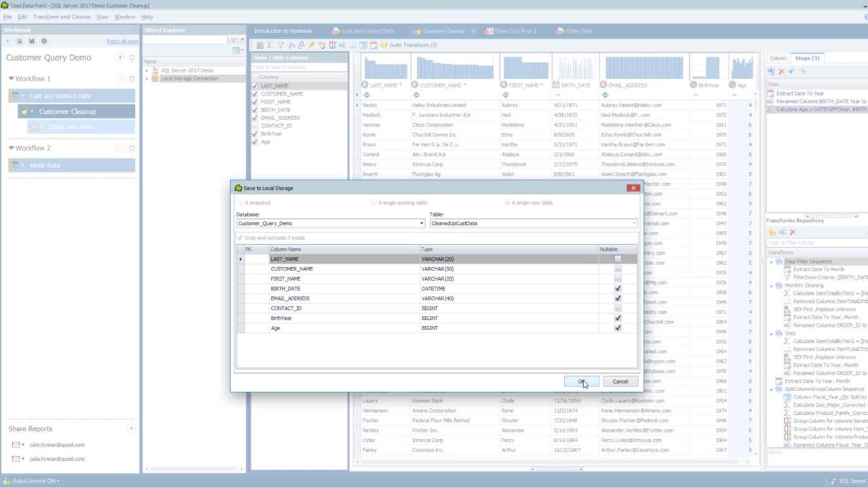Click the undo arrow in Steps toolbar
868x488 pixels.
tap(791, 71)
